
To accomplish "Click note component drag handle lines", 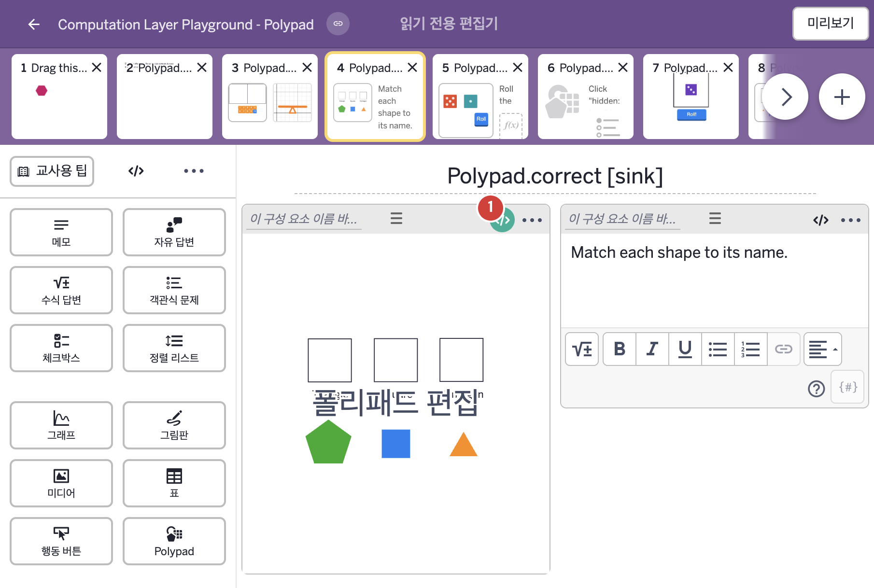I will pyautogui.click(x=715, y=219).
